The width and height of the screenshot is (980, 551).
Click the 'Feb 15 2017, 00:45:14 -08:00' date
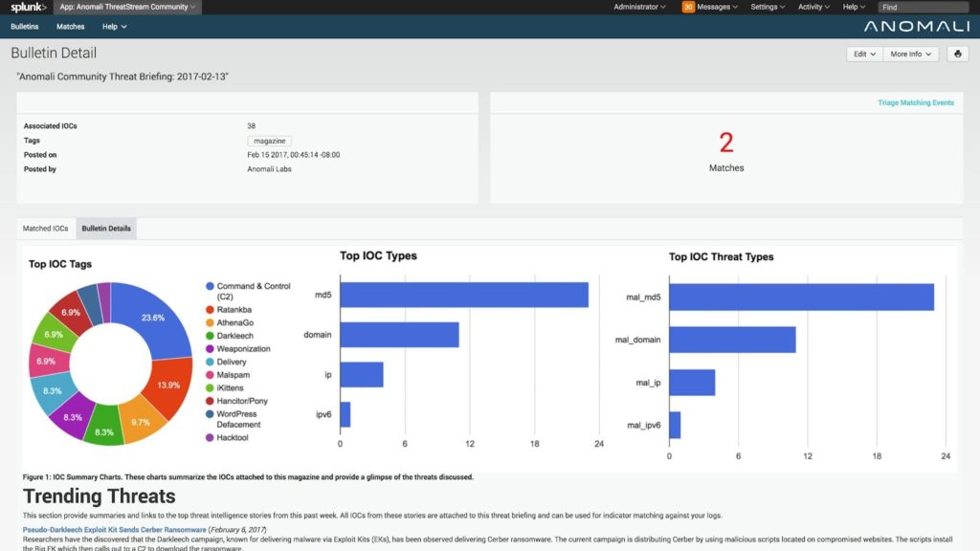(294, 155)
